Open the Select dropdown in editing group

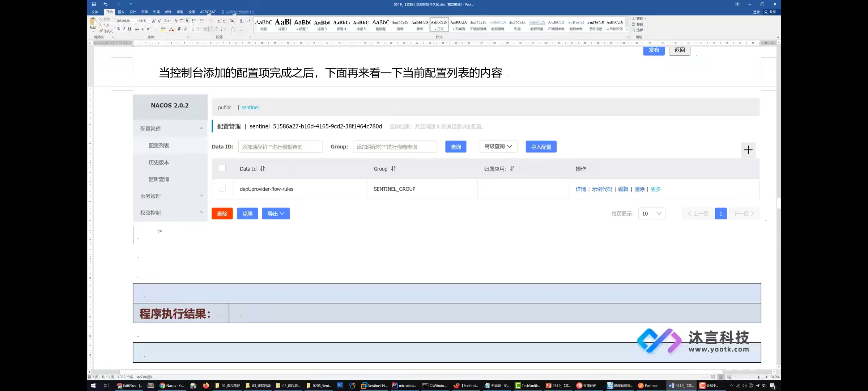(x=639, y=30)
